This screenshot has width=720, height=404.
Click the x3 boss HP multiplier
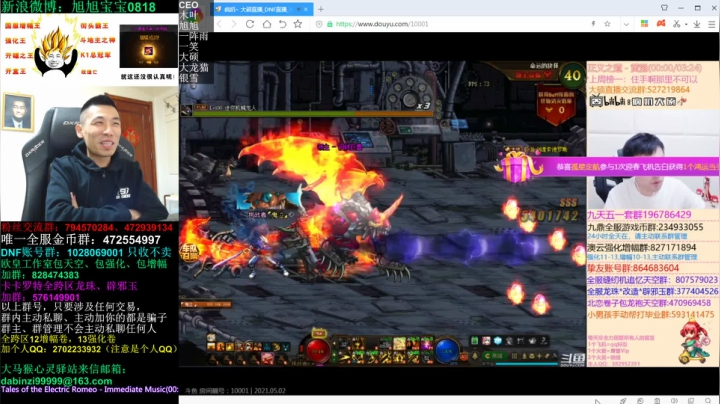[423, 106]
